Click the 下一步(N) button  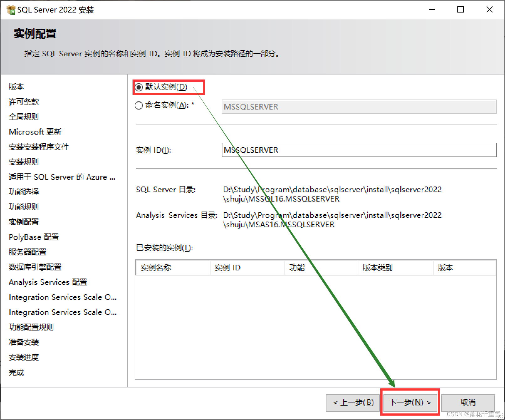(410, 402)
